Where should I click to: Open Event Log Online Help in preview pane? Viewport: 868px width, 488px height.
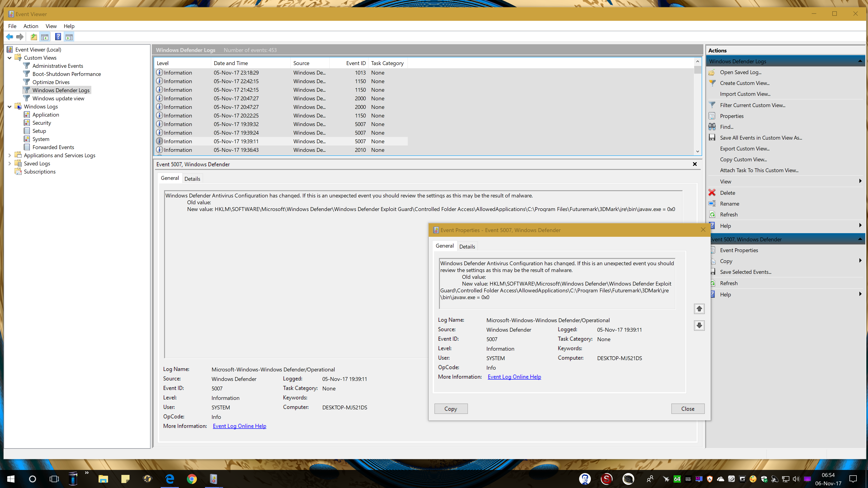(239, 426)
